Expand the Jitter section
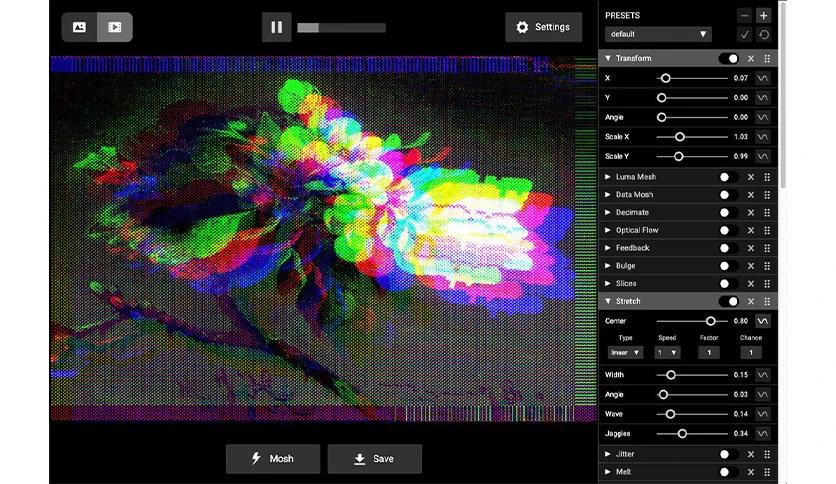The width and height of the screenshot is (836, 484). tap(608, 454)
